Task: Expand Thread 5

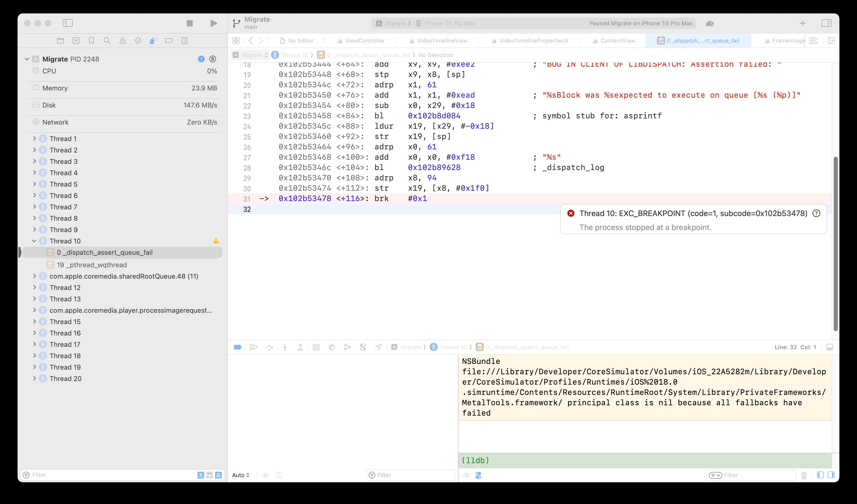Action: click(34, 184)
